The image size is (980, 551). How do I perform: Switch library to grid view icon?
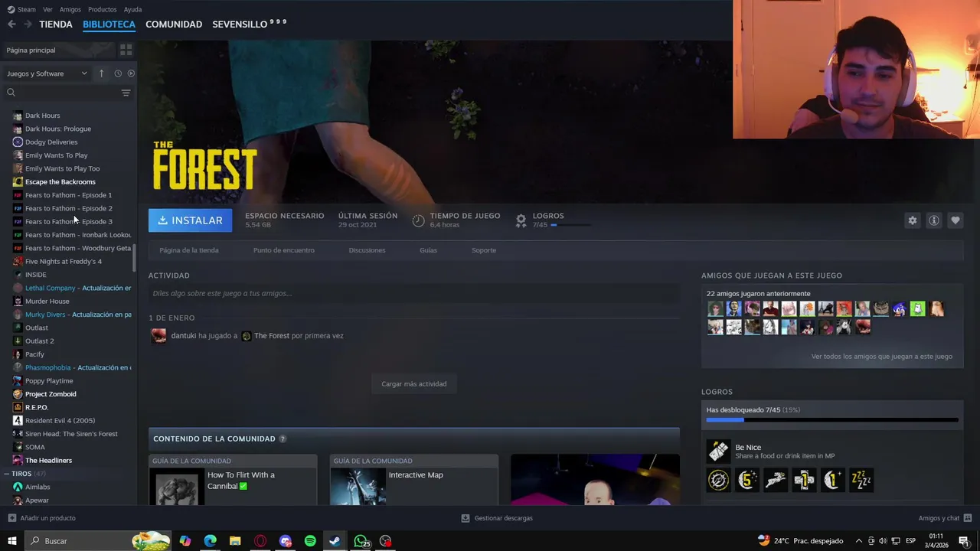(x=126, y=50)
